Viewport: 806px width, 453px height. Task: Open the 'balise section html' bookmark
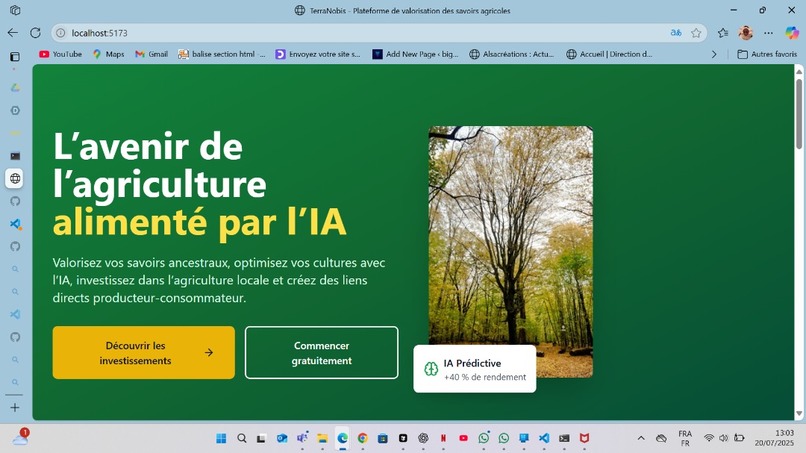pyautogui.click(x=222, y=54)
